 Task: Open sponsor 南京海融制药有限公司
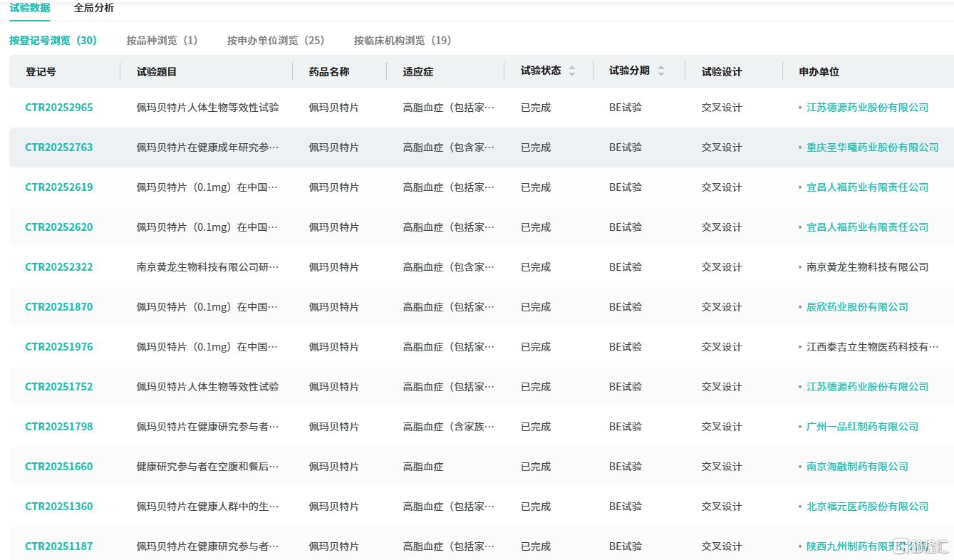pos(857,467)
